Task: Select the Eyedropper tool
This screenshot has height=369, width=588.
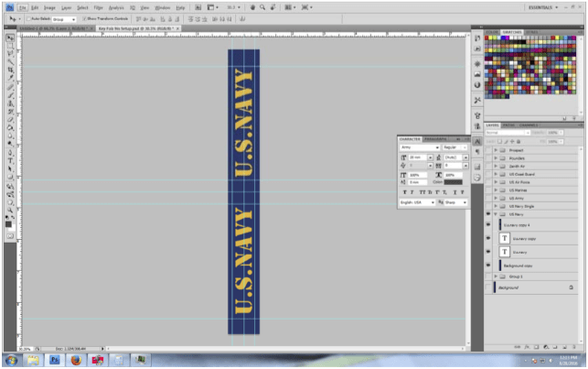Action: [x=10, y=78]
